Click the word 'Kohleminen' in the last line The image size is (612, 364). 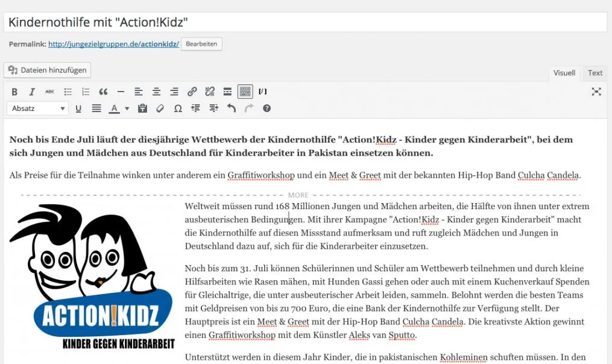pyautogui.click(x=464, y=357)
